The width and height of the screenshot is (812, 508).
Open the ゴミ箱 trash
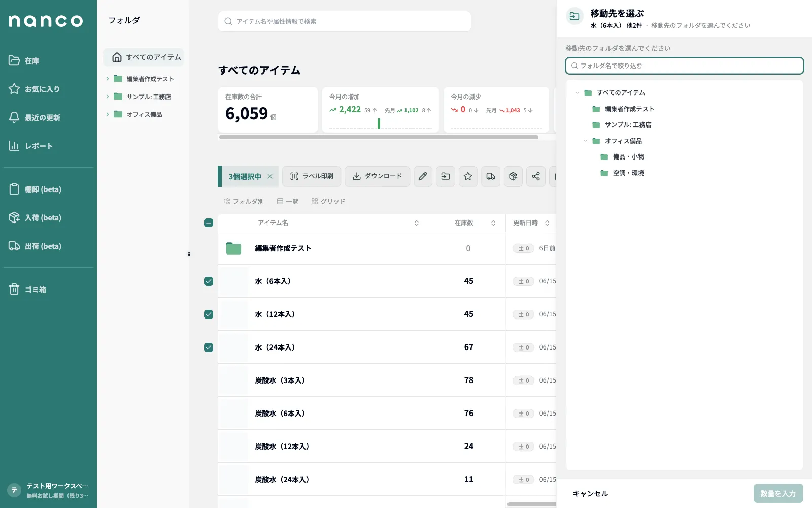27,289
